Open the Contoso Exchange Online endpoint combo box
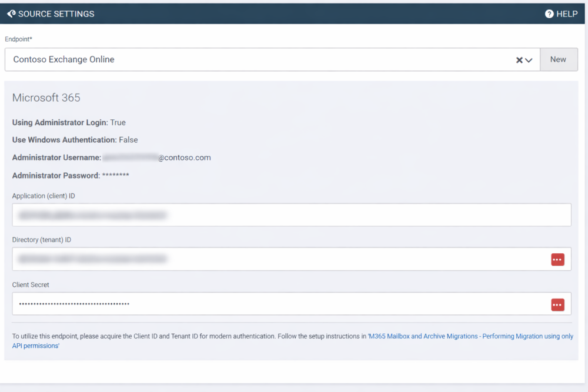The image size is (588, 392). [x=272, y=59]
